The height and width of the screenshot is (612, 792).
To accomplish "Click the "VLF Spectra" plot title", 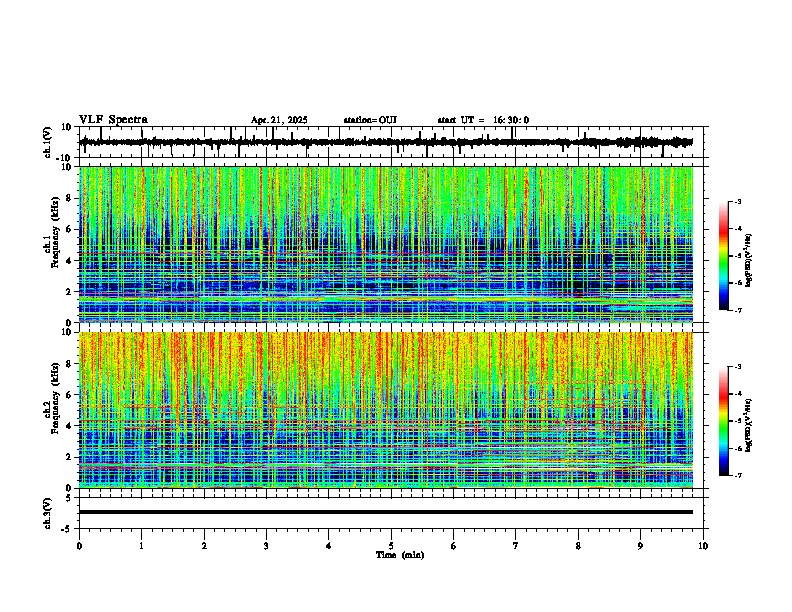I will [113, 120].
